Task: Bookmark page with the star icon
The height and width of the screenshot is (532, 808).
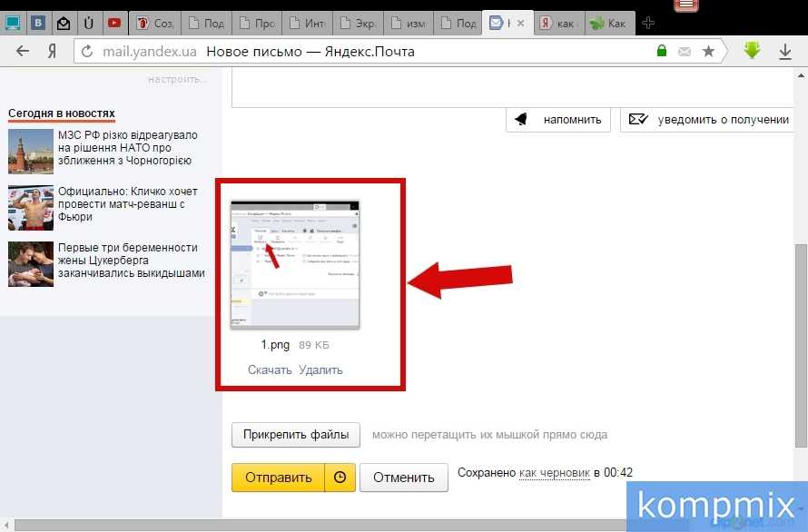Action: (x=708, y=51)
